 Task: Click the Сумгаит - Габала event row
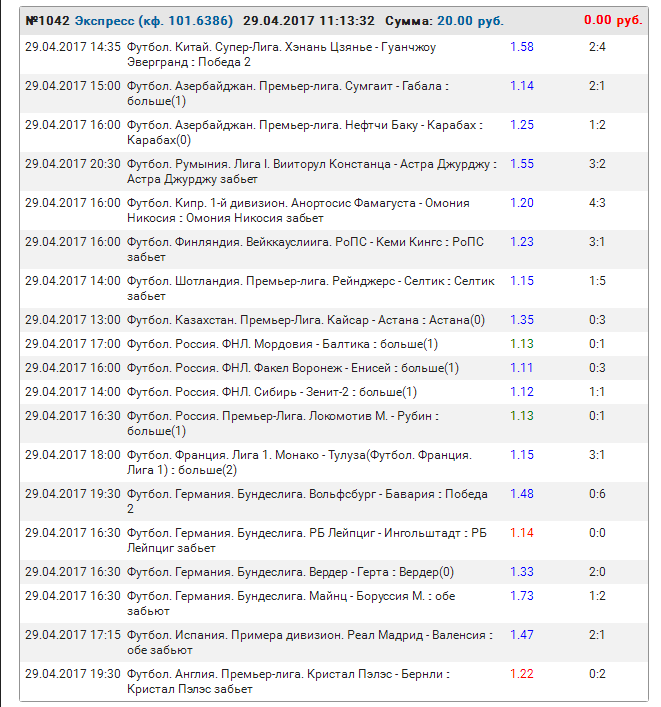coord(334,93)
